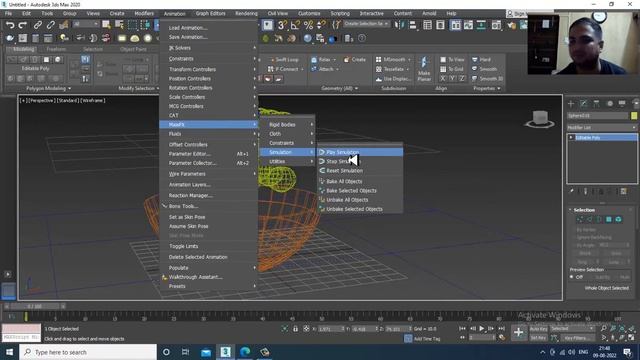Open the Cloth submenu under MassFX
The height and width of the screenshot is (360, 640).
(287, 134)
